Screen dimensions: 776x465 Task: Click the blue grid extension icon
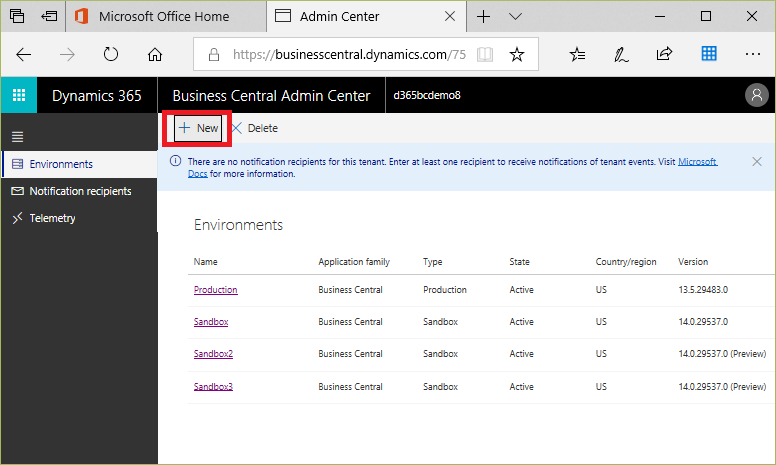709,53
